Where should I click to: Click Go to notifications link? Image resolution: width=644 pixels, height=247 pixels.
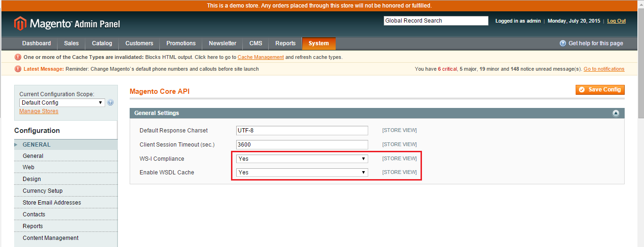click(604, 69)
